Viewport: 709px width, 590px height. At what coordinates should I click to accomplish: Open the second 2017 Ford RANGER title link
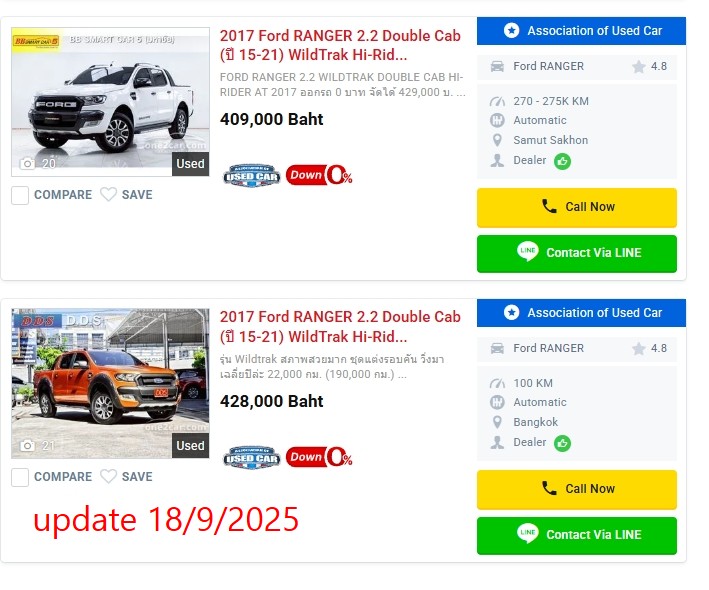click(x=340, y=327)
